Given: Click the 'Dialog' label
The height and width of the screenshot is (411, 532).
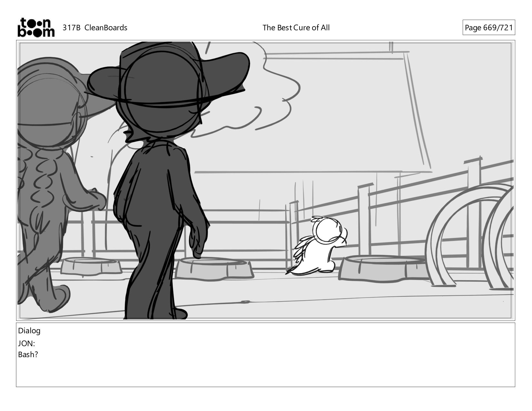Looking at the screenshot, I should point(29,331).
